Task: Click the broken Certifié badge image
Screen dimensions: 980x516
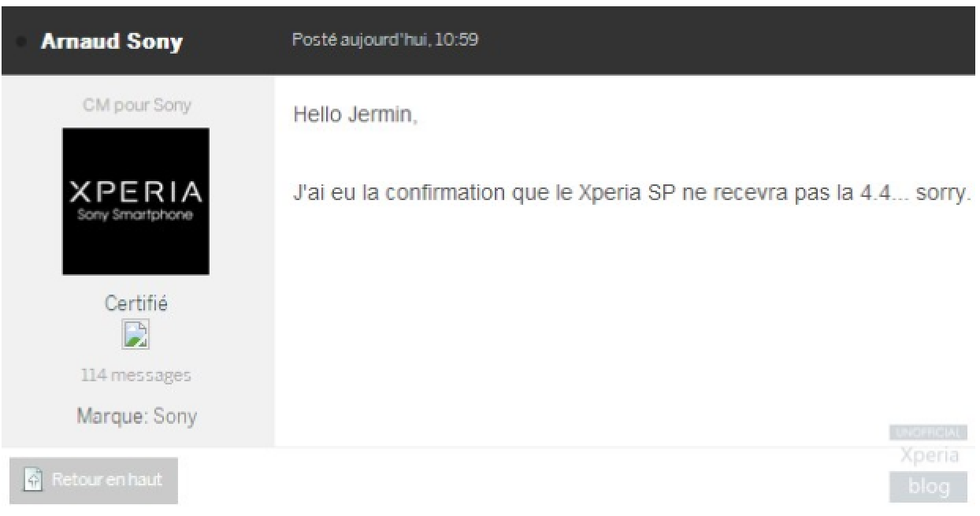Action: (135, 334)
